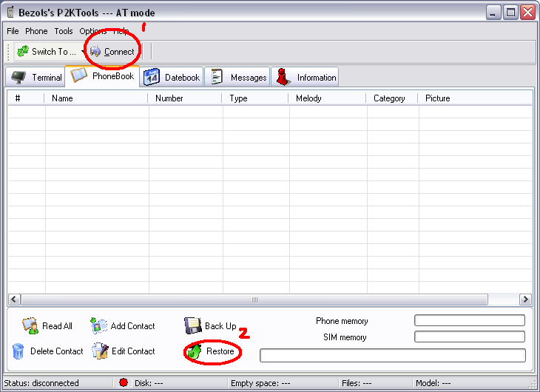Open the Options menu

tap(92, 31)
